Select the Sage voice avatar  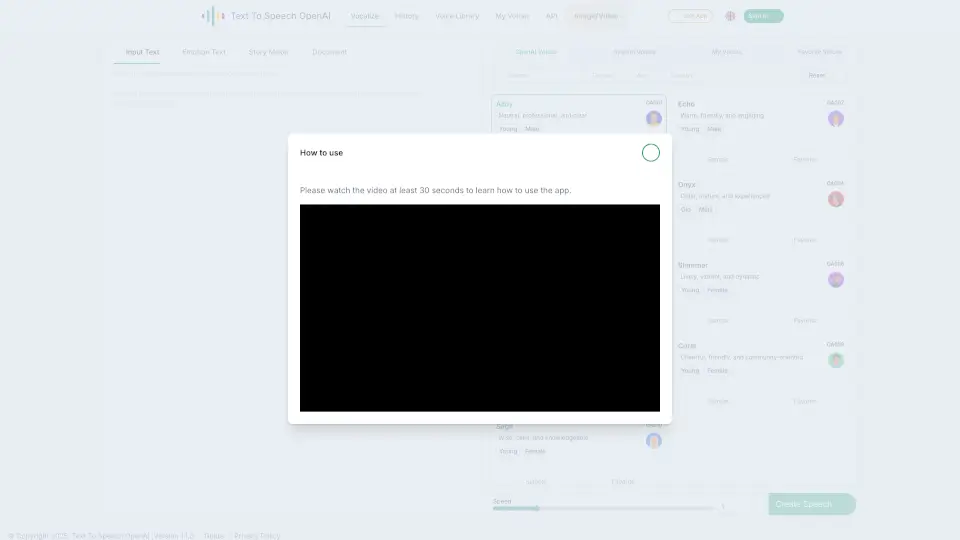point(654,440)
